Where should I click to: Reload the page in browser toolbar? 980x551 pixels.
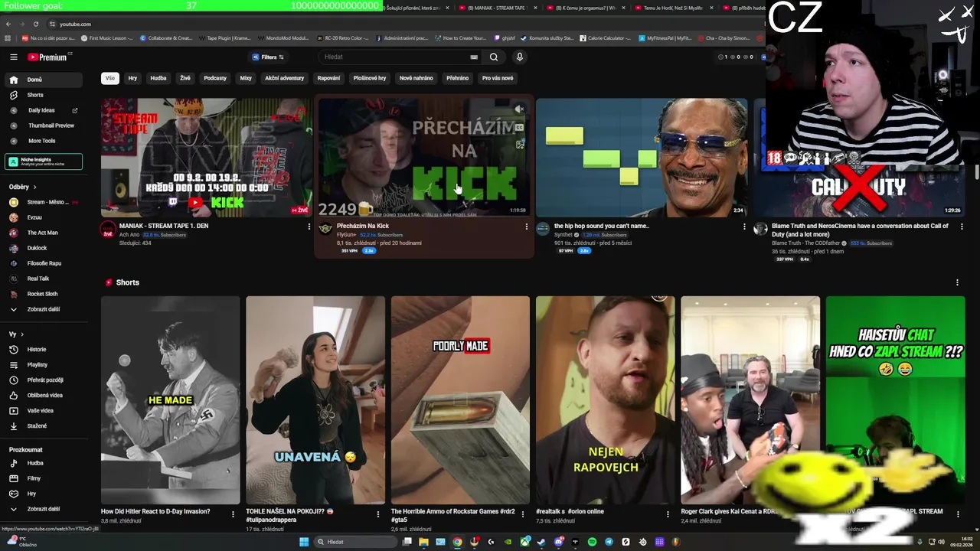[36, 24]
